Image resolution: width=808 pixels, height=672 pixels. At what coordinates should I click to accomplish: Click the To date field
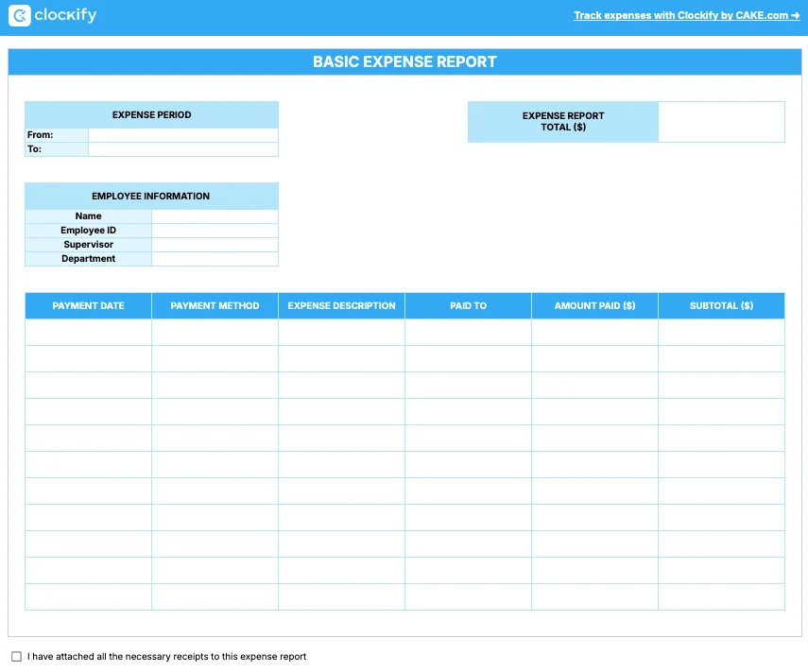coord(183,149)
